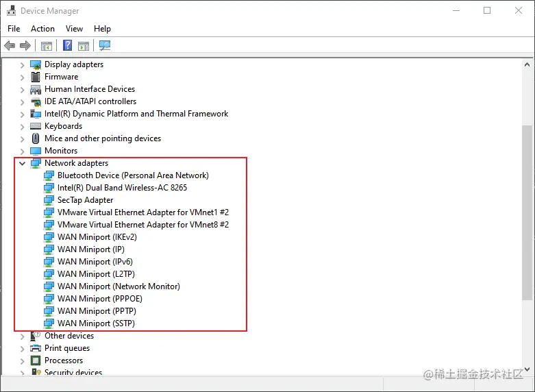
Task: Click the Display adapters category icon
Action: click(x=36, y=64)
